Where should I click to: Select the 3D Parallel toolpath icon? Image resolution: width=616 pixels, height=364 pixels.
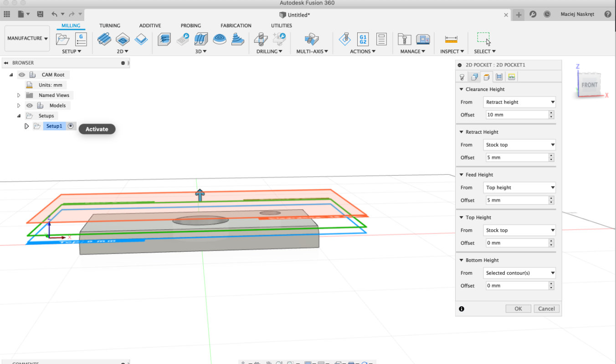[201, 39]
